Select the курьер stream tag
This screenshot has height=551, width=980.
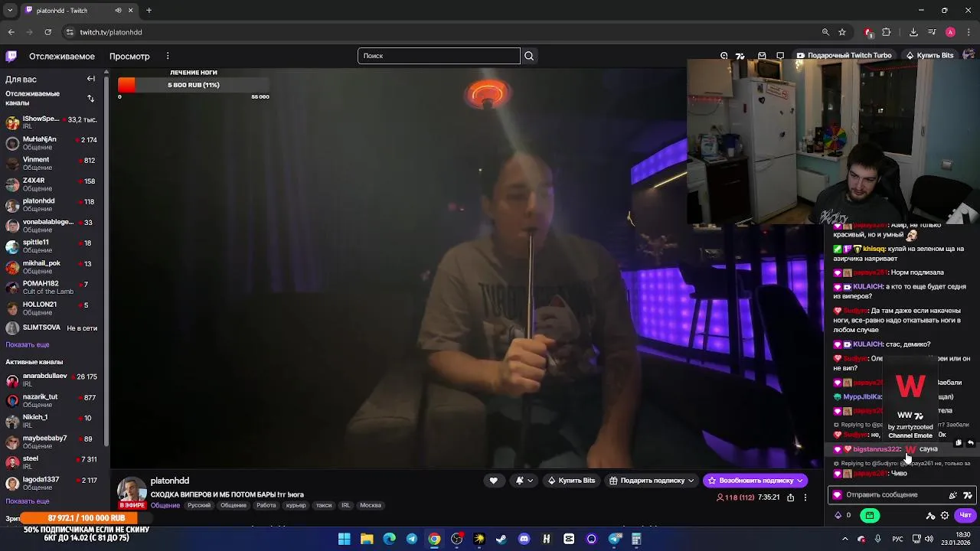tap(296, 505)
